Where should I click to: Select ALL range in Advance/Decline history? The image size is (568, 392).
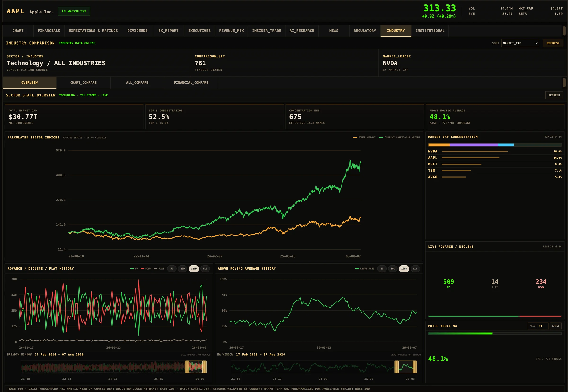pos(205,269)
